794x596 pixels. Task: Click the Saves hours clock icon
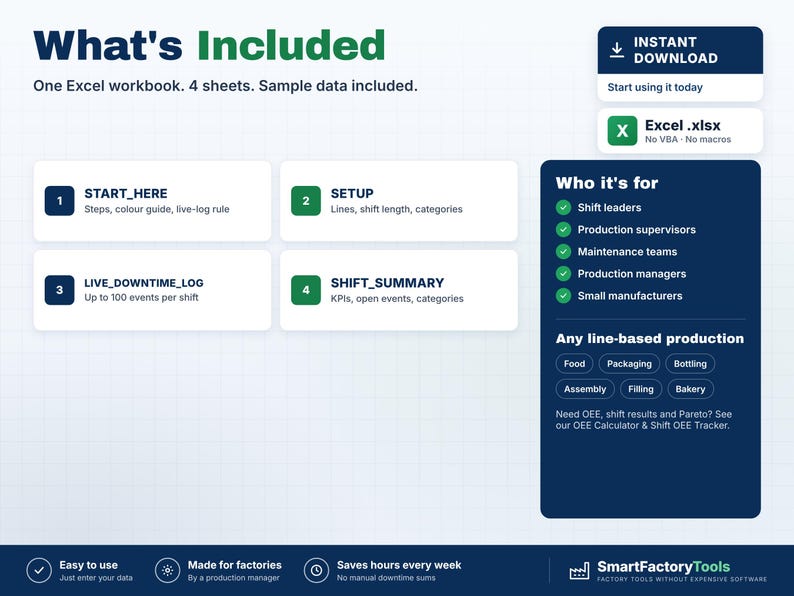(316, 571)
